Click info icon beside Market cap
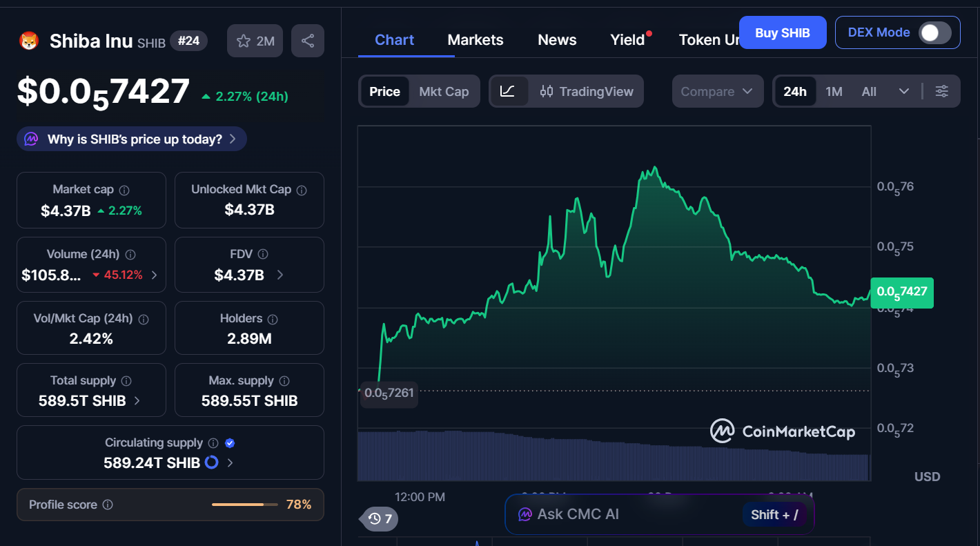 pos(124,190)
